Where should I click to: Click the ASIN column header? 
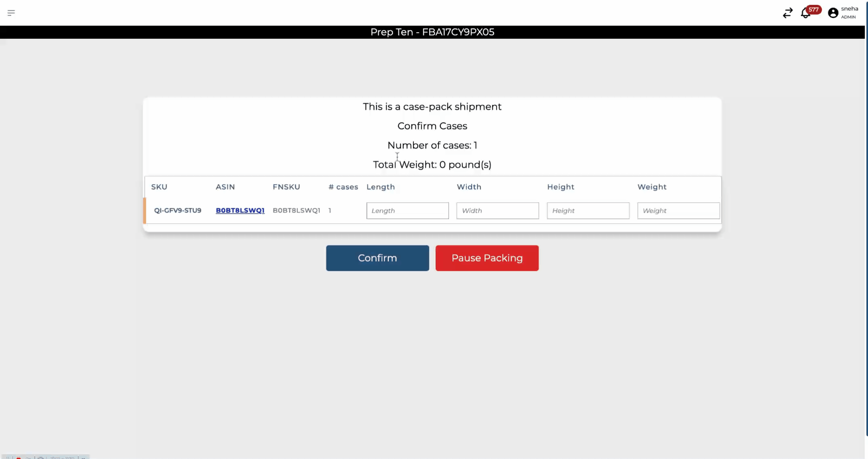click(x=225, y=187)
